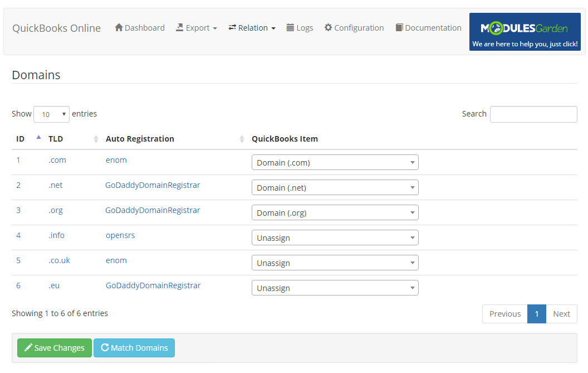Click the QuickBooks Item column header

click(285, 139)
